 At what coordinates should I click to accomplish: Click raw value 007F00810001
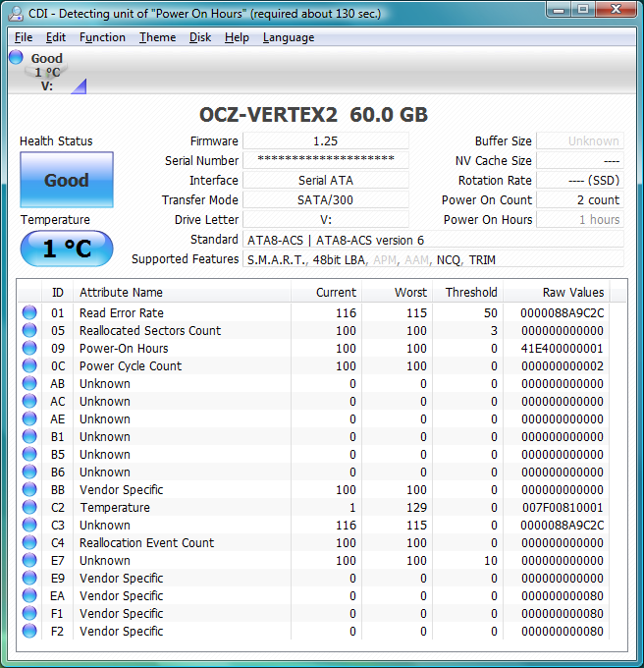click(x=563, y=508)
